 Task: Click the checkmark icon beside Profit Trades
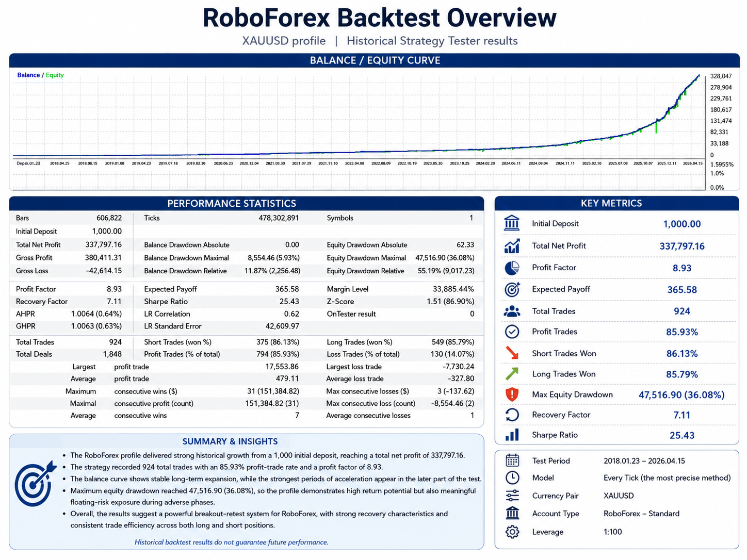tap(512, 332)
